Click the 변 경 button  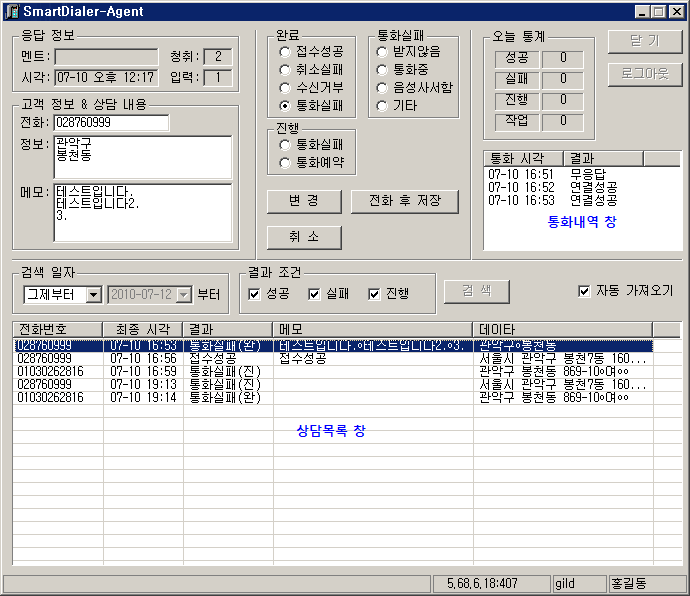pyautogui.click(x=304, y=202)
